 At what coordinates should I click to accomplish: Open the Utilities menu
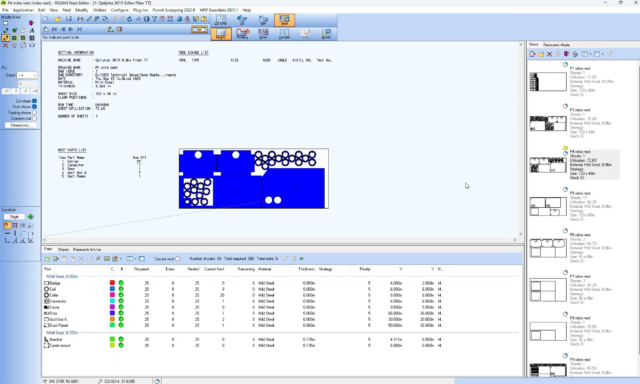pos(100,10)
